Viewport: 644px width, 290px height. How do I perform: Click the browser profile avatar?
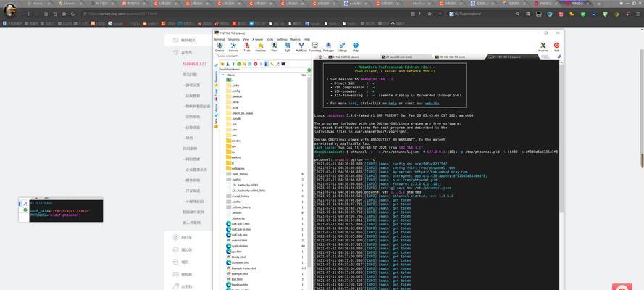tap(10, 10)
